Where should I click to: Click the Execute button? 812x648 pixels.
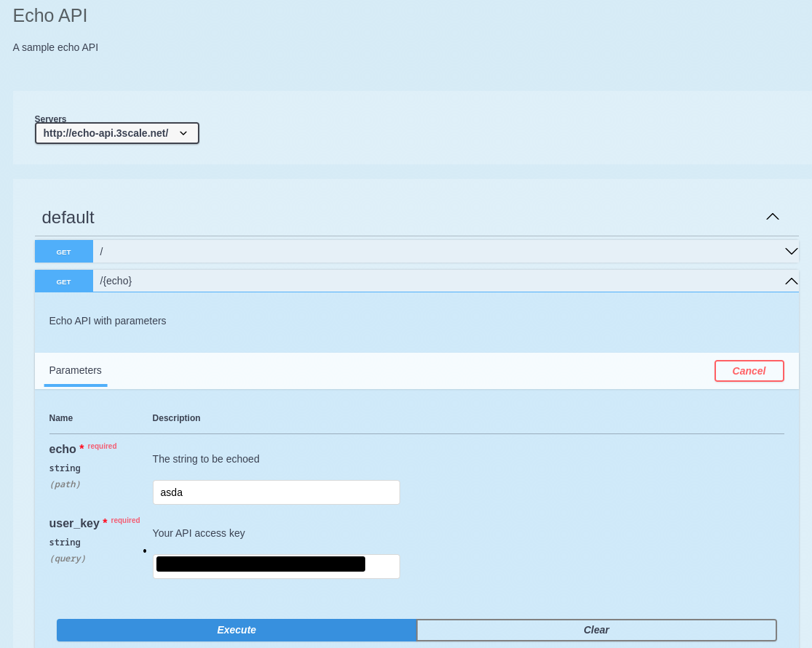236,630
